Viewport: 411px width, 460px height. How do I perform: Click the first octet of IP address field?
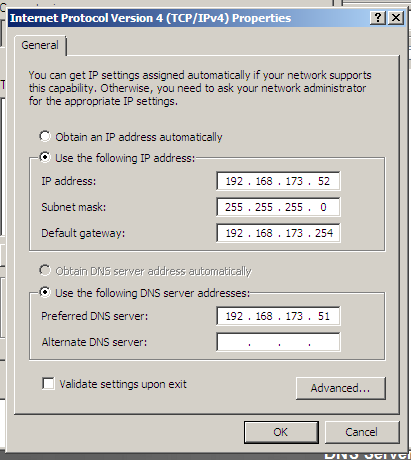point(234,181)
